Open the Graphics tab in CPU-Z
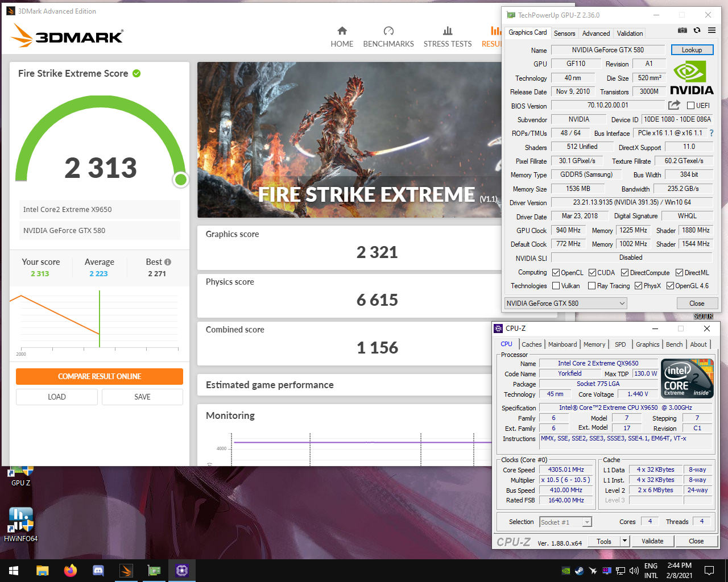 (647, 344)
